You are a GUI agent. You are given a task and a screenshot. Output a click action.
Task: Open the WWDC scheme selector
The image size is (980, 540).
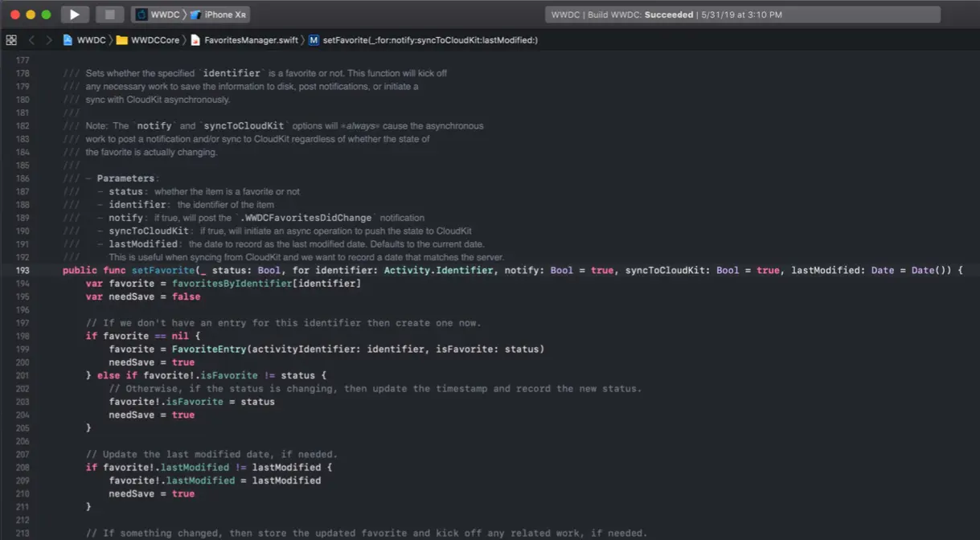tap(158, 14)
